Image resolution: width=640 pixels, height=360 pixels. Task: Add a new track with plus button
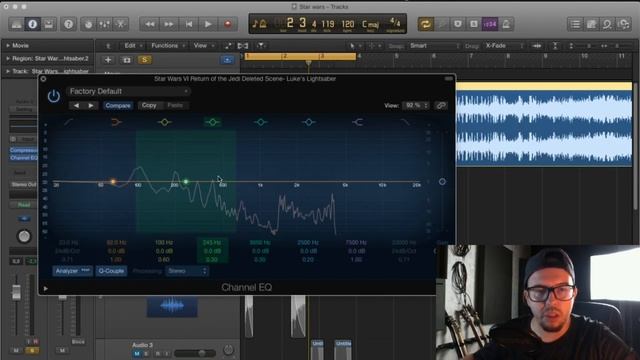[108, 60]
